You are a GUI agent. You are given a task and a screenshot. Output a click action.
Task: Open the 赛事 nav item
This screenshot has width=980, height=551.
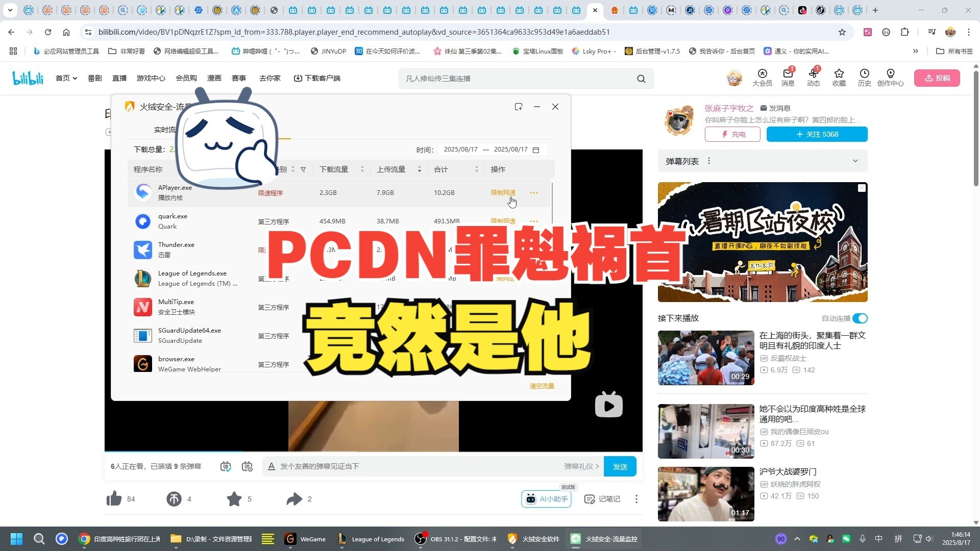239,78
